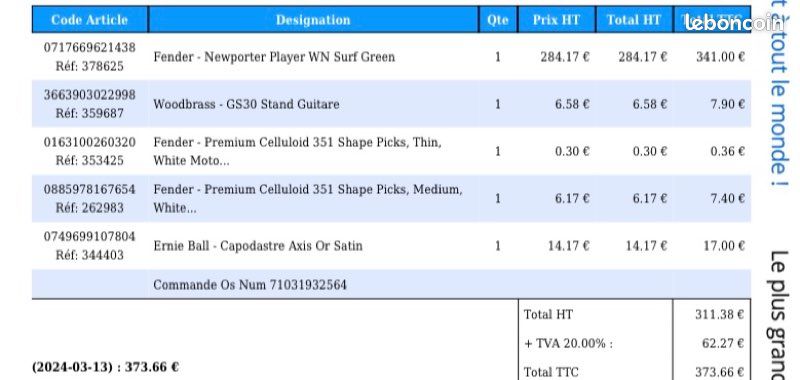The height and width of the screenshot is (380, 800).
Task: Click the Prix HT column header
Action: pos(557,20)
